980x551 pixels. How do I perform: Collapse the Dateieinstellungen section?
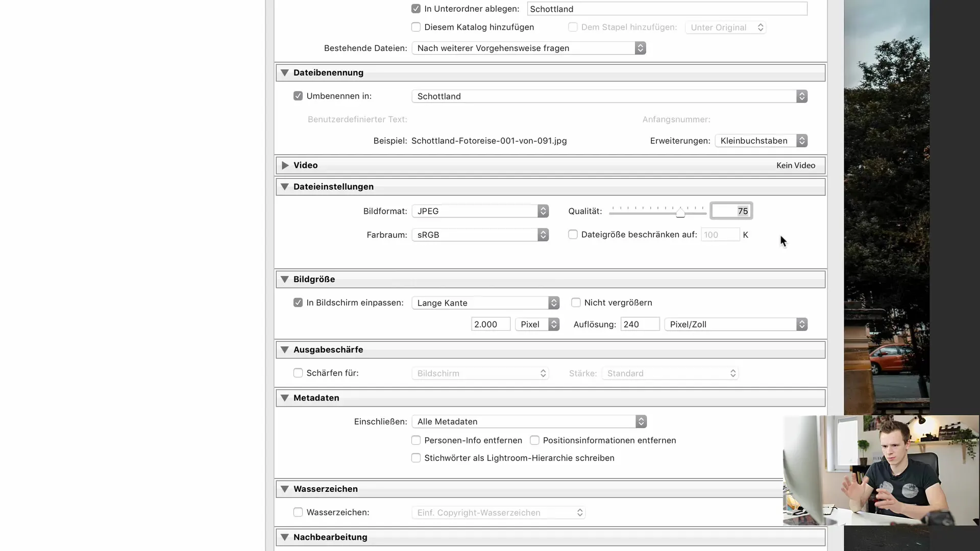click(285, 187)
